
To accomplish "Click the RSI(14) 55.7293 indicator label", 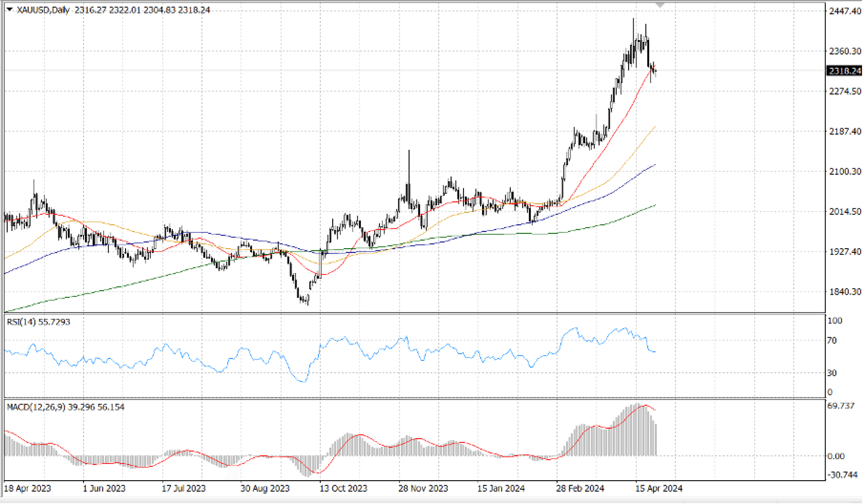I will coord(38,322).
